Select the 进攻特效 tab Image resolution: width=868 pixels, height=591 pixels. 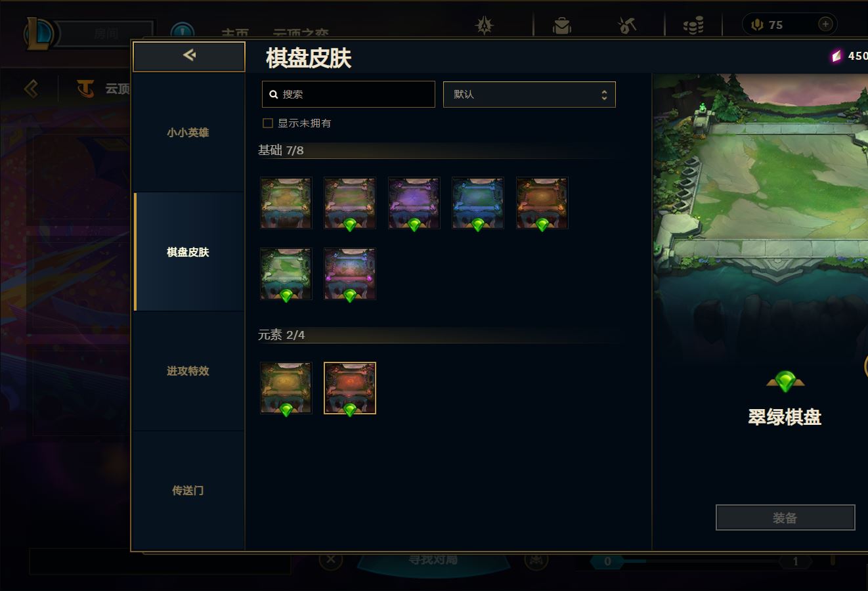coord(188,371)
